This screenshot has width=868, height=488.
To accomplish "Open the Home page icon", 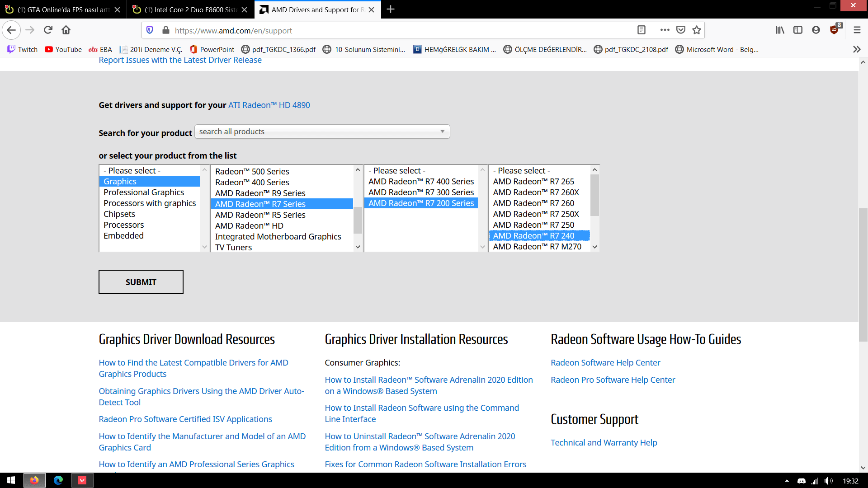I will (x=66, y=30).
